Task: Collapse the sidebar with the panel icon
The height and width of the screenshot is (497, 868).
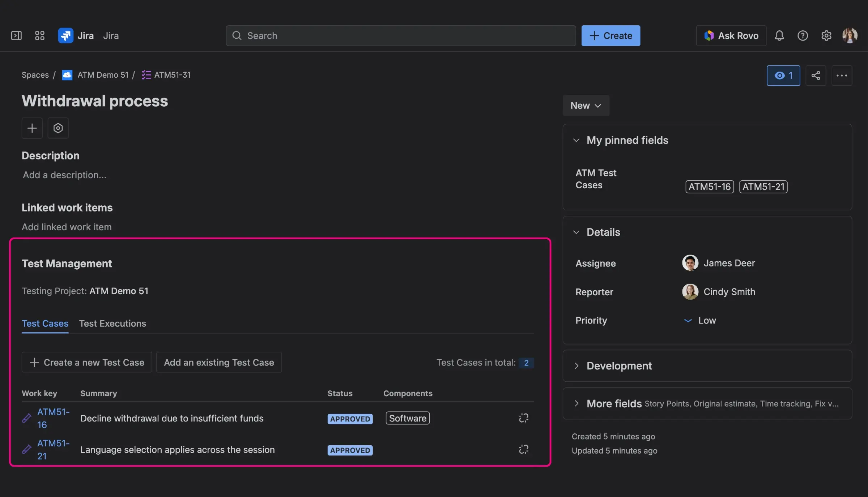Action: coord(16,35)
